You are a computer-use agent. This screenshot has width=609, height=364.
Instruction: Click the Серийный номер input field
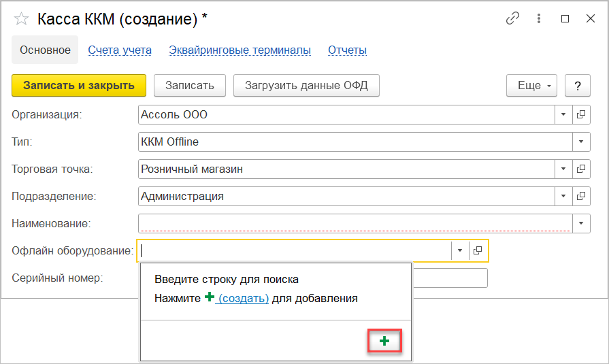click(x=450, y=278)
